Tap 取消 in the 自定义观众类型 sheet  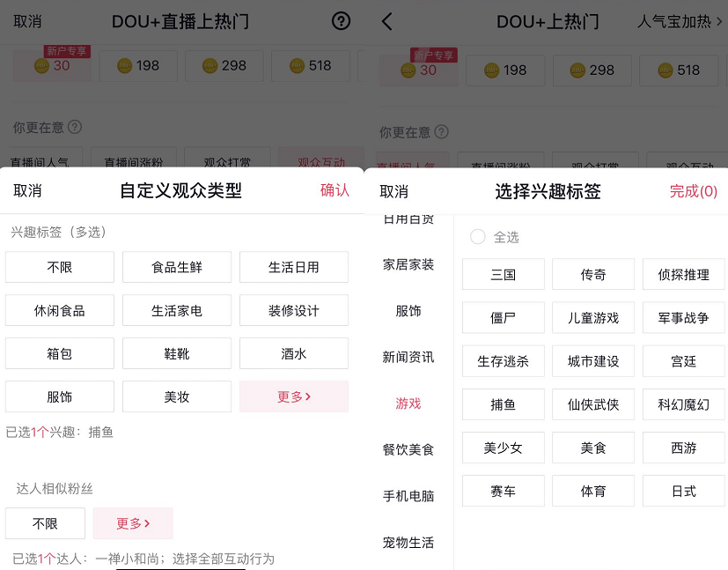tap(27, 190)
